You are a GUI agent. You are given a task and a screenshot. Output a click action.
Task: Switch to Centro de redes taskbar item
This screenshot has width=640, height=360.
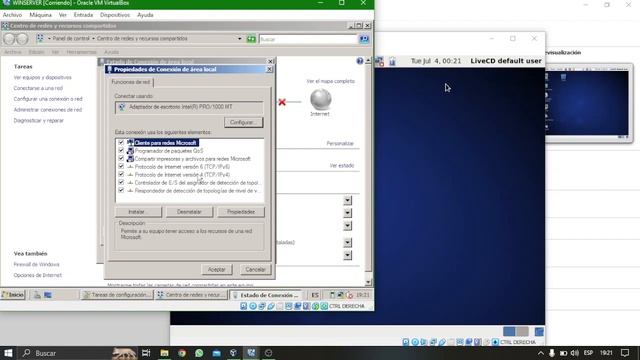click(191, 295)
